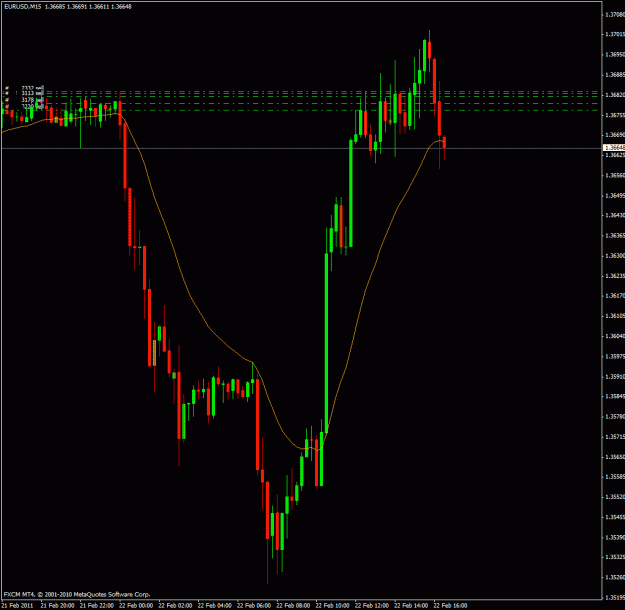The width and height of the screenshot is (625, 610).
Task: Click the 1.35325 price axis label
Action: tap(615, 557)
